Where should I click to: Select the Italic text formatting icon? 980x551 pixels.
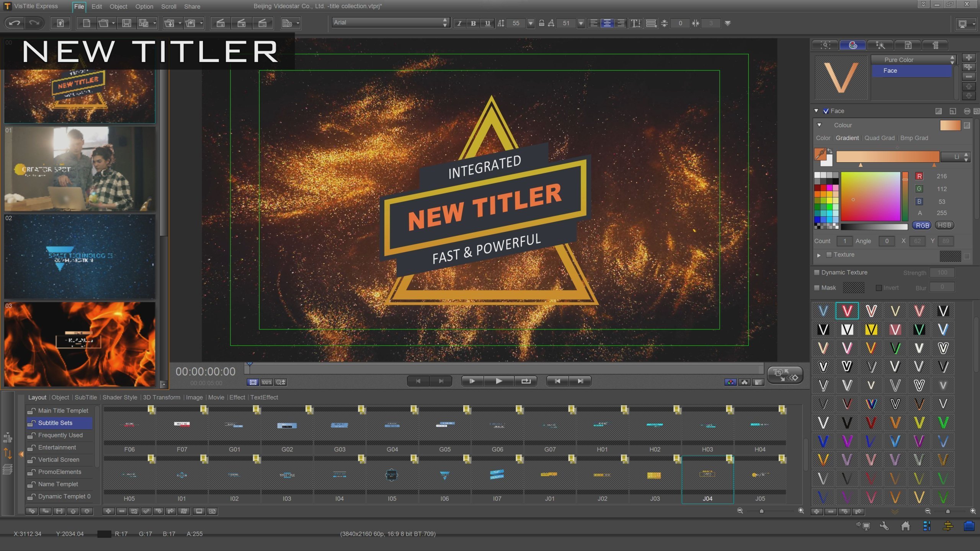click(460, 23)
